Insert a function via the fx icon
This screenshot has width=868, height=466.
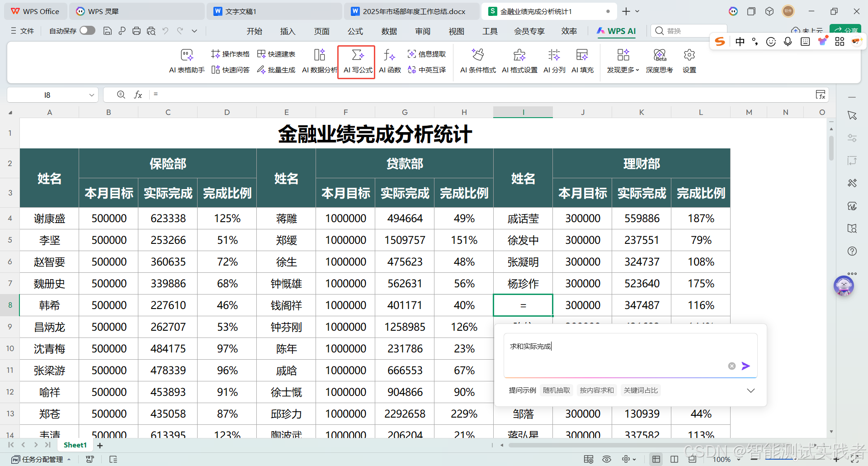(138, 95)
